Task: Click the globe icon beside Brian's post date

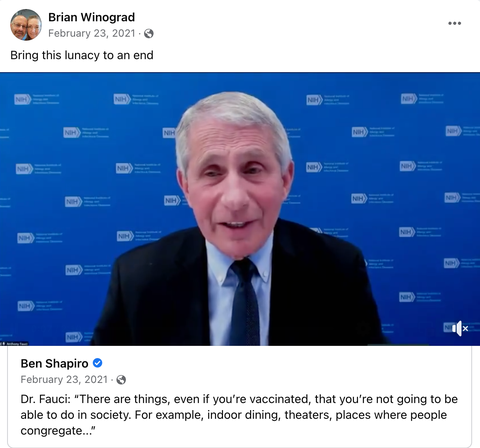Action: click(x=149, y=33)
